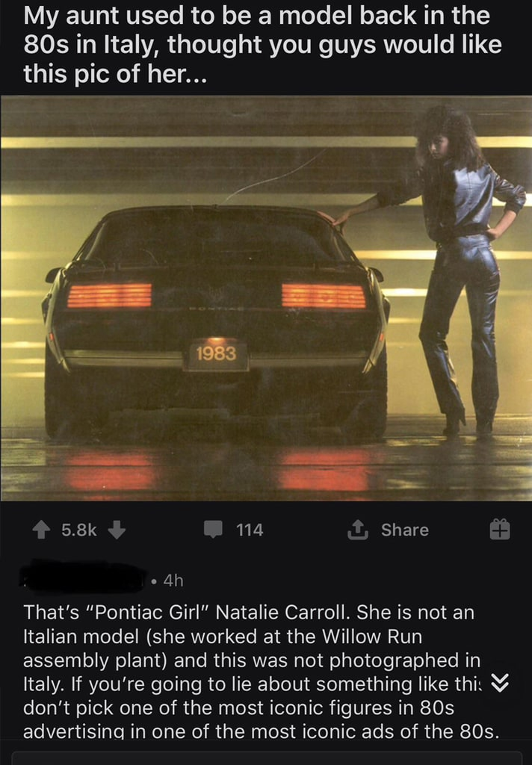Screen dimensions: 532x765
Task: Click the Share label
Action: (x=405, y=530)
